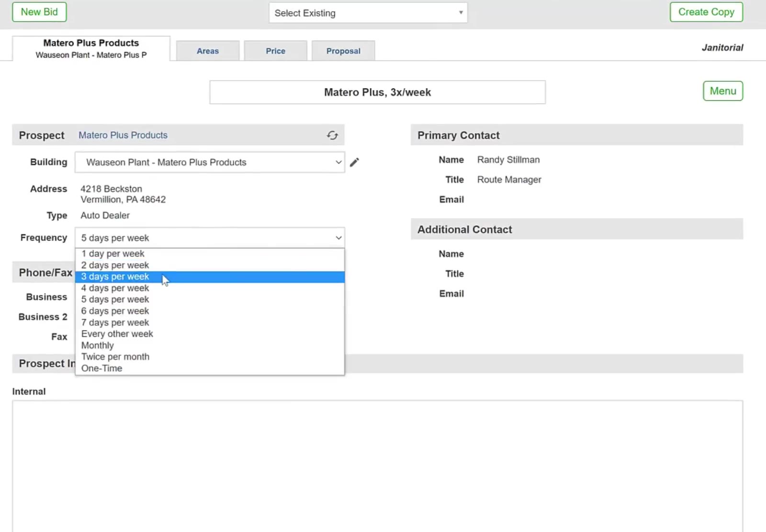Switch to the Areas tab
The width and height of the screenshot is (766, 532).
pyautogui.click(x=208, y=51)
